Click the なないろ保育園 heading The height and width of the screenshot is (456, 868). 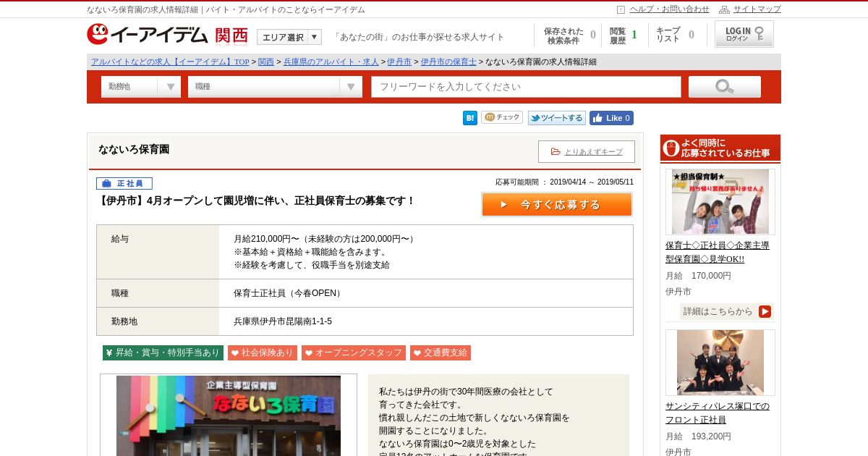pyautogui.click(x=134, y=149)
